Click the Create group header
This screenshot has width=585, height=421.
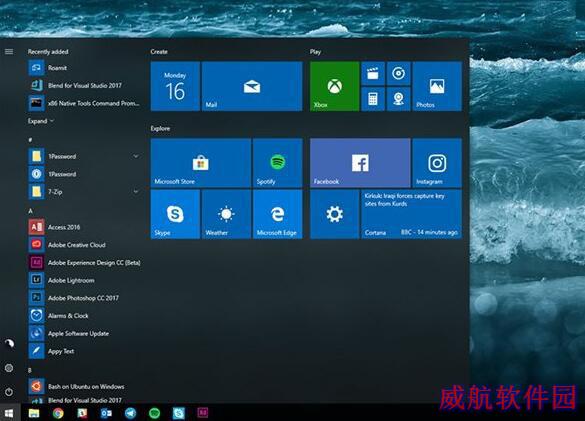coord(159,52)
